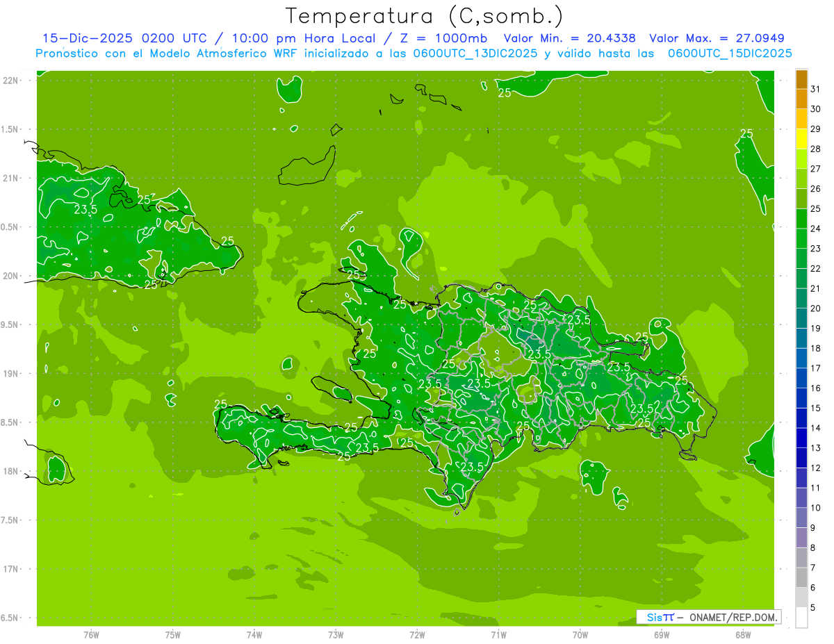This screenshot has width=834, height=644.
Task: Pick the dark blue swatch between 13 and 14
Action: coord(801,438)
